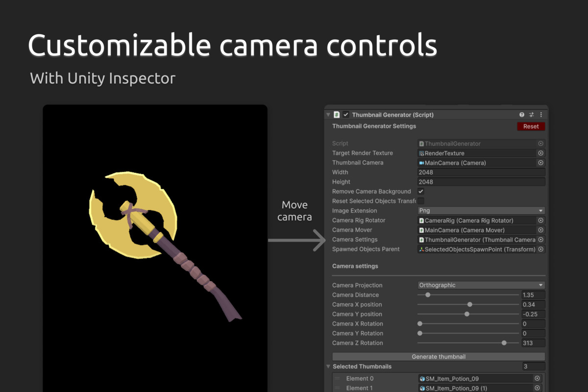The height and width of the screenshot is (392, 588).
Task: Click the Width input showing 2048
Action: coord(481,172)
